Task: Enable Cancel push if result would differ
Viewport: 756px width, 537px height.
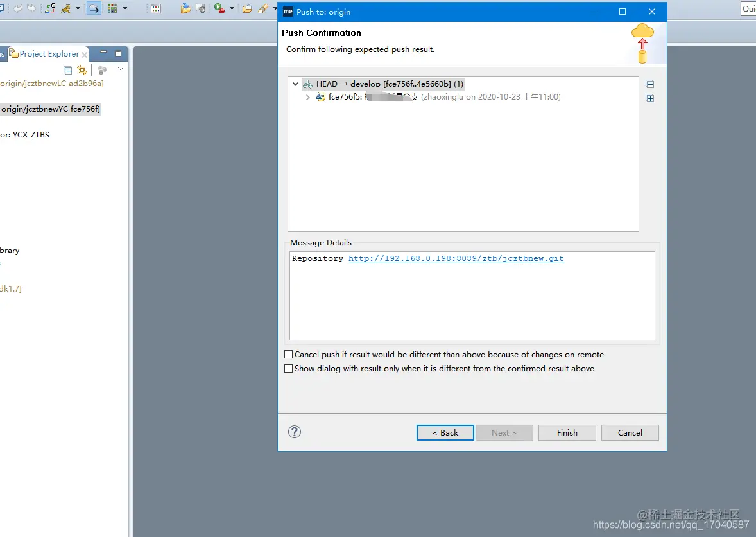Action: tap(288, 354)
